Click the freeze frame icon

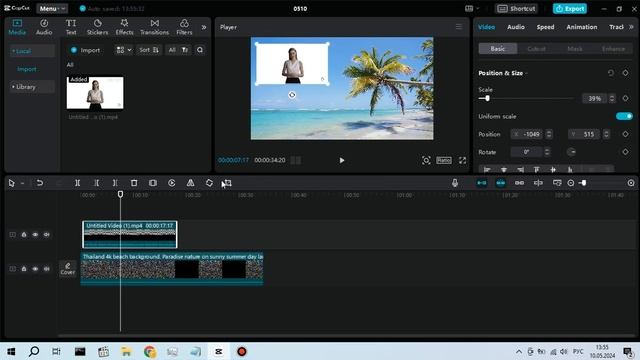click(153, 183)
